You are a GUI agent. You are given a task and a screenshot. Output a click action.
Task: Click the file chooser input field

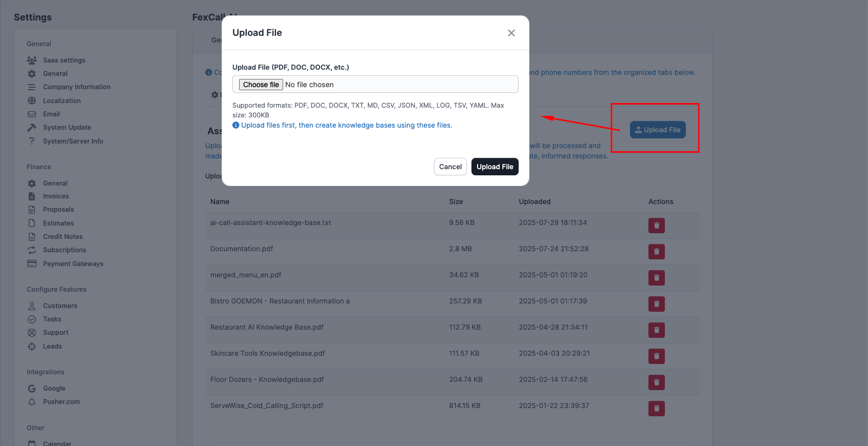(x=400, y=85)
